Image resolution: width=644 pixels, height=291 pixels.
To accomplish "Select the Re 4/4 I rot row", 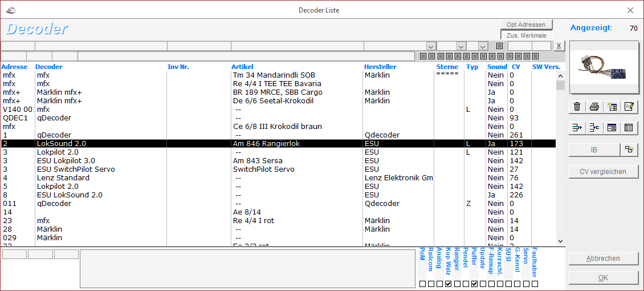I will [279, 221].
